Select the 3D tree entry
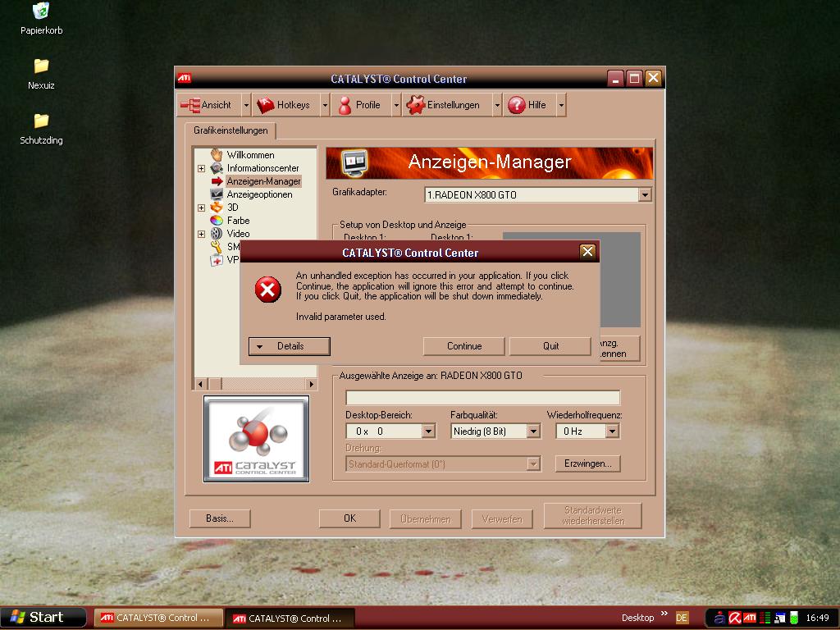This screenshot has width=840, height=630. pyautogui.click(x=232, y=208)
